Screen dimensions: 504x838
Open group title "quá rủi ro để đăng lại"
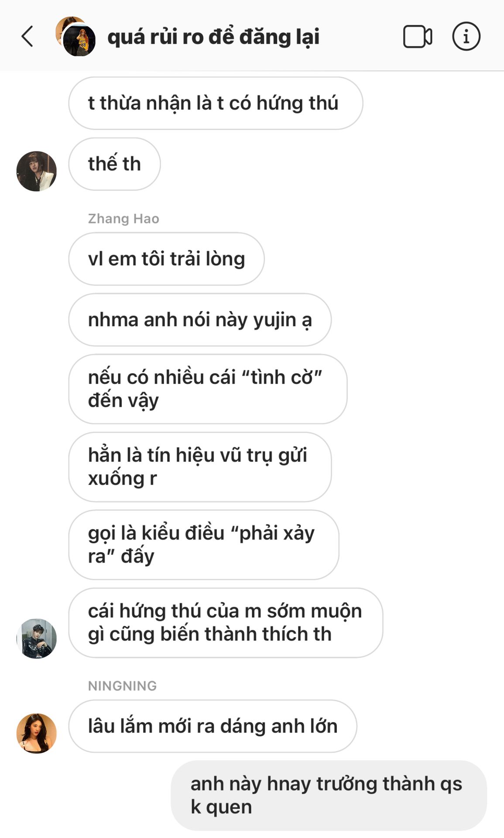(213, 37)
